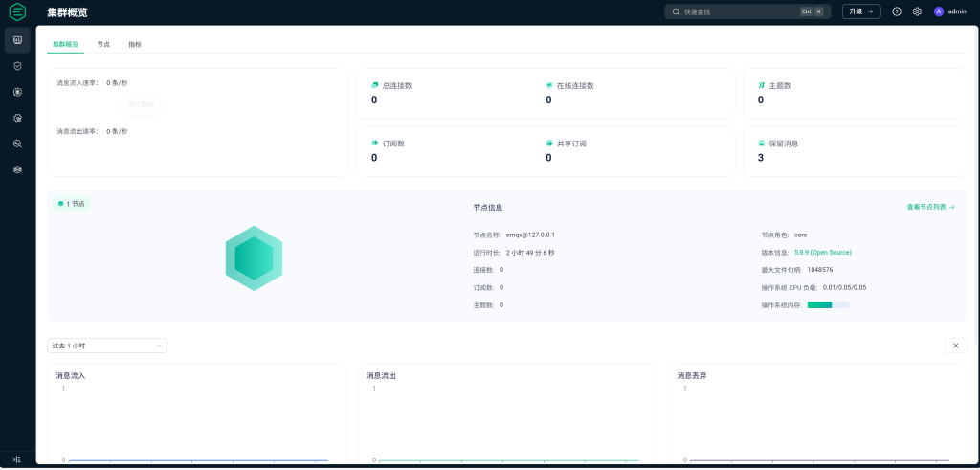The width and height of the screenshot is (980, 470).
Task: Open the 查看节点列表 link
Action: (930, 207)
